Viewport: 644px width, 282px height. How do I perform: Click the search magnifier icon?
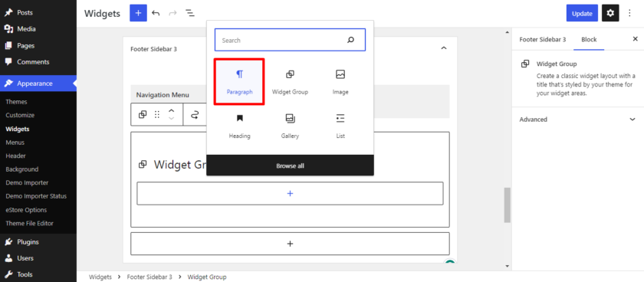(350, 40)
